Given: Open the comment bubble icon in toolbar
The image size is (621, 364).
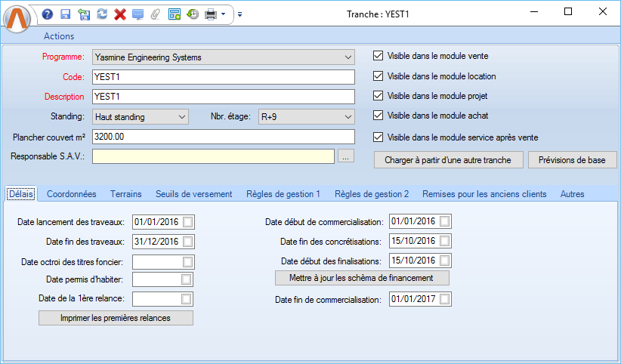Looking at the screenshot, I should coord(137,14).
